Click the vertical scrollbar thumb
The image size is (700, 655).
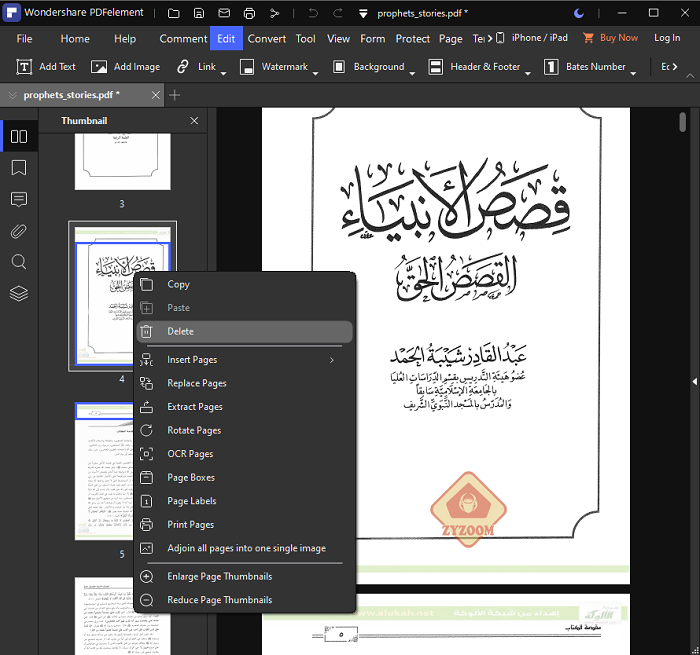[x=683, y=122]
